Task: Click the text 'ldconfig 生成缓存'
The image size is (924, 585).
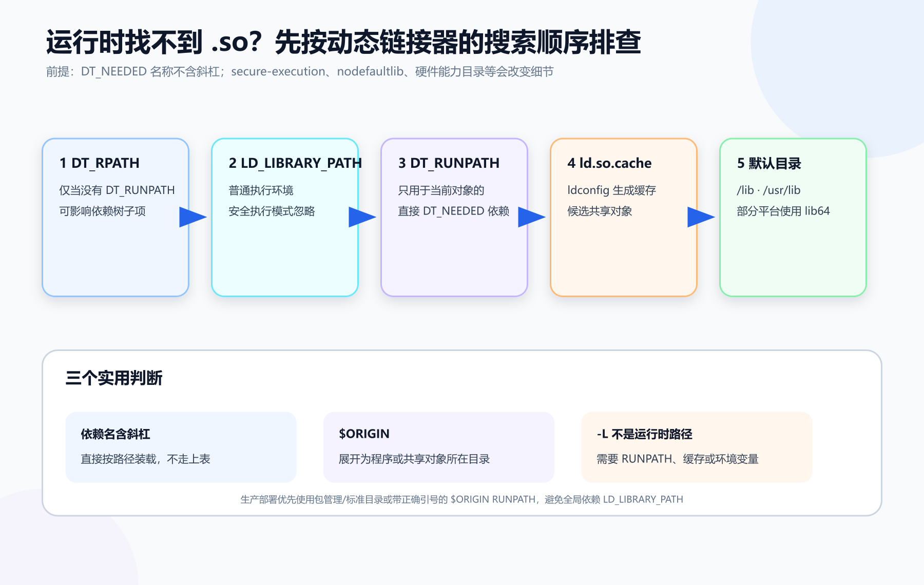Action: click(611, 190)
